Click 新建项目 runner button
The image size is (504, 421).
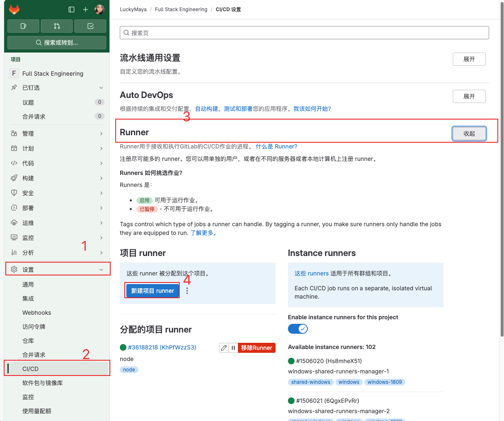[153, 291]
